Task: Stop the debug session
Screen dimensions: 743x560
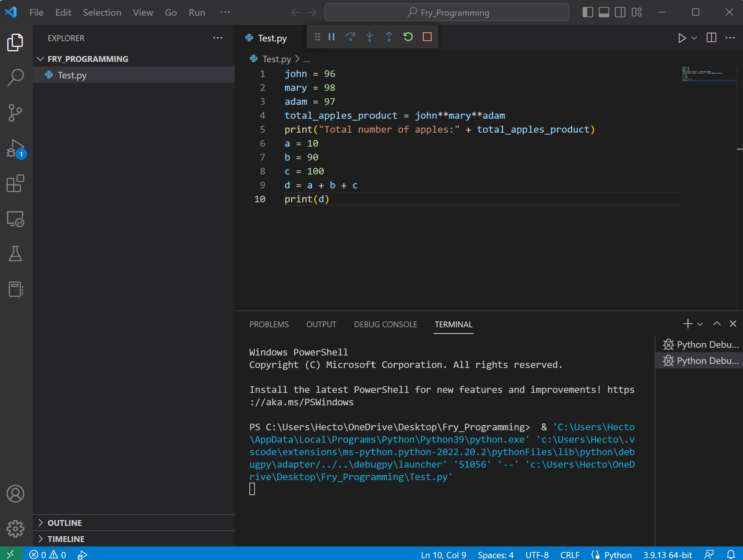Action: point(427,37)
